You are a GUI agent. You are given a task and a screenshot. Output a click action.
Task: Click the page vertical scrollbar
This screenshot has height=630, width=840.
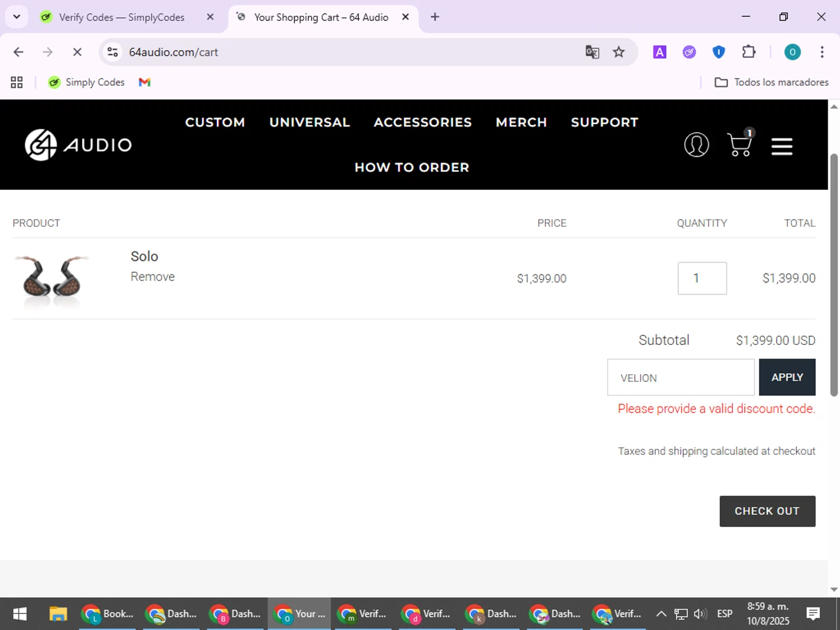pos(834,274)
